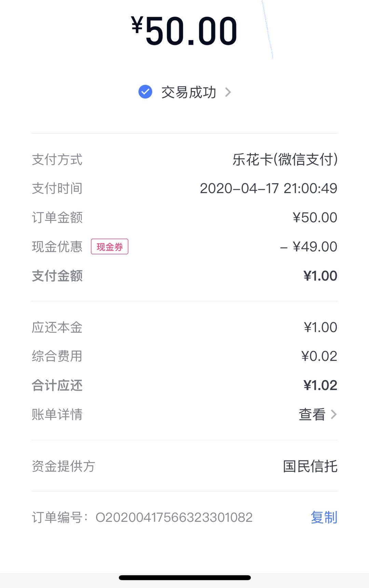Click the 资金提供方 row label
Image resolution: width=369 pixels, height=588 pixels.
(x=63, y=466)
